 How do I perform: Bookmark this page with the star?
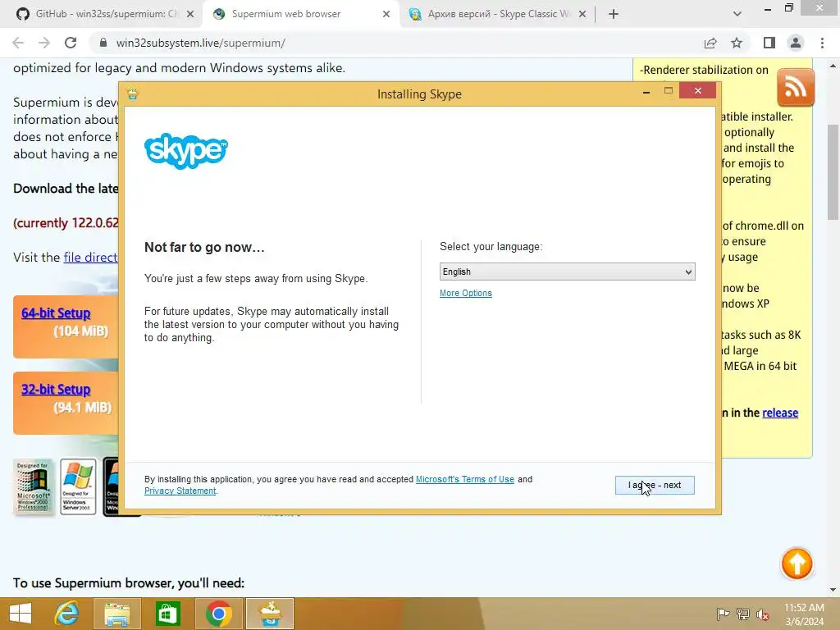click(737, 43)
